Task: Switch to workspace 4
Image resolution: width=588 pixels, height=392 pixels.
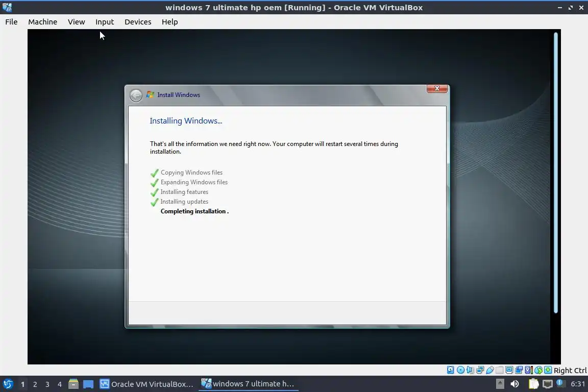Action: coord(59,384)
